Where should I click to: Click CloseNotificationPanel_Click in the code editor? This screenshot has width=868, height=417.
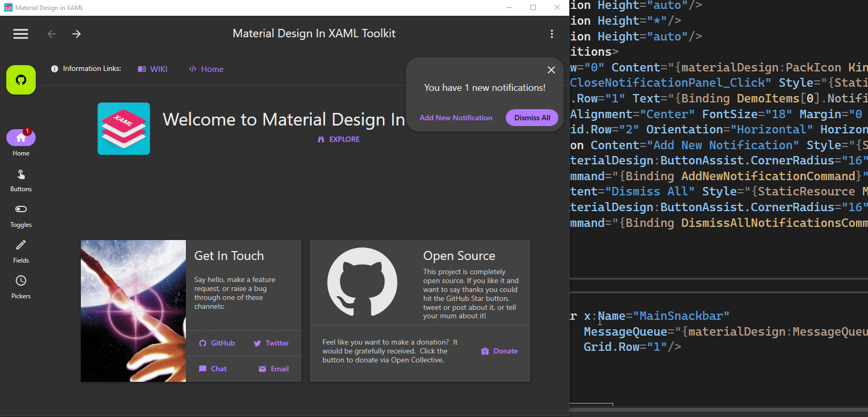(671, 82)
